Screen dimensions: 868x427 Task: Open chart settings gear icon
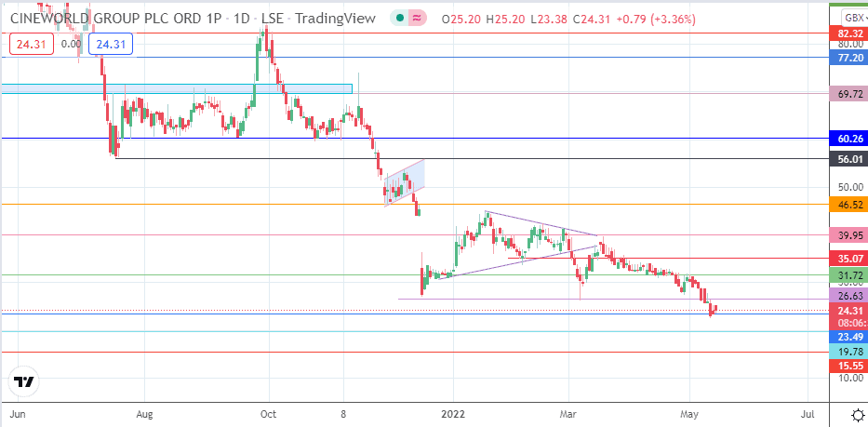click(858, 415)
